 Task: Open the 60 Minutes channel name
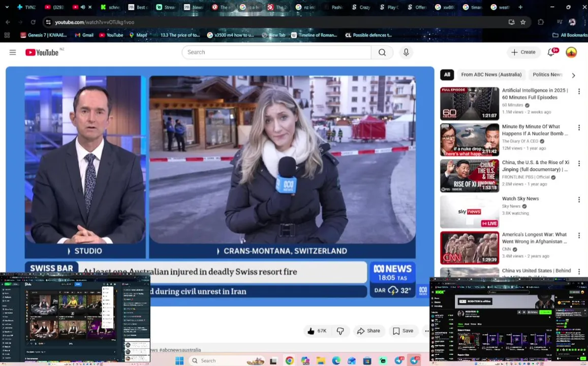pos(512,105)
